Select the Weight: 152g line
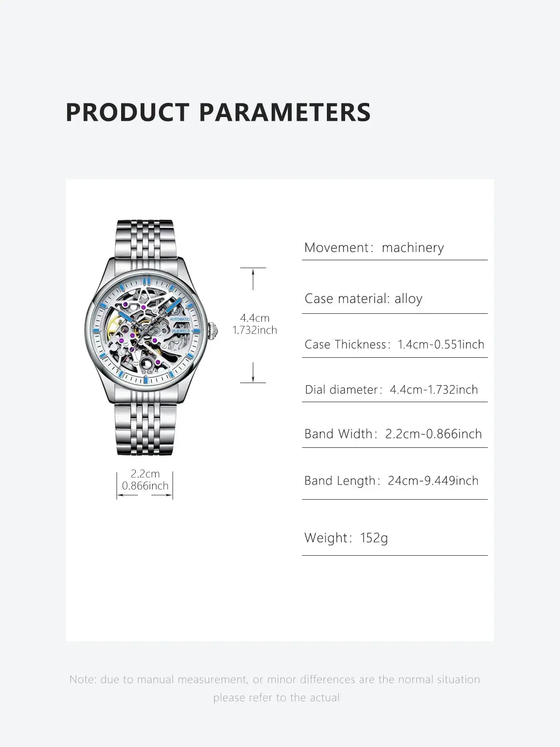 (346, 538)
